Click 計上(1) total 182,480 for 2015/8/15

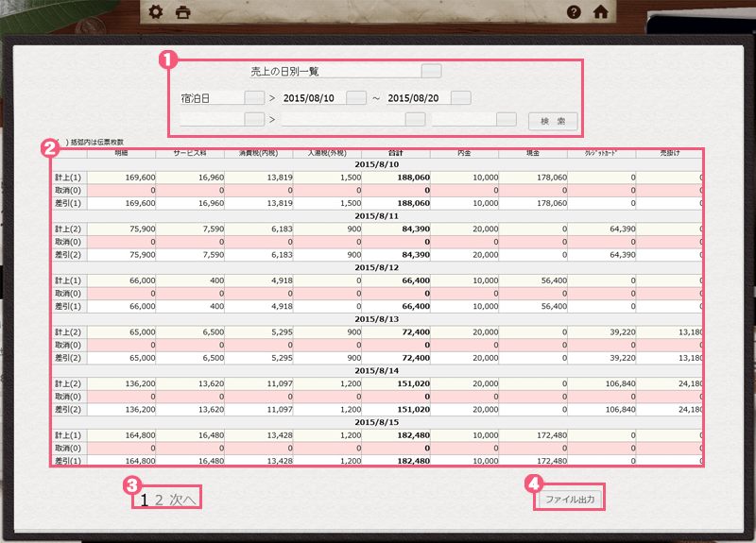tap(413, 435)
